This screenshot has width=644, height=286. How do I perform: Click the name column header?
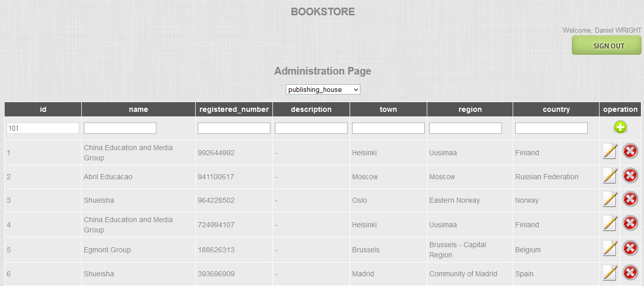click(139, 109)
